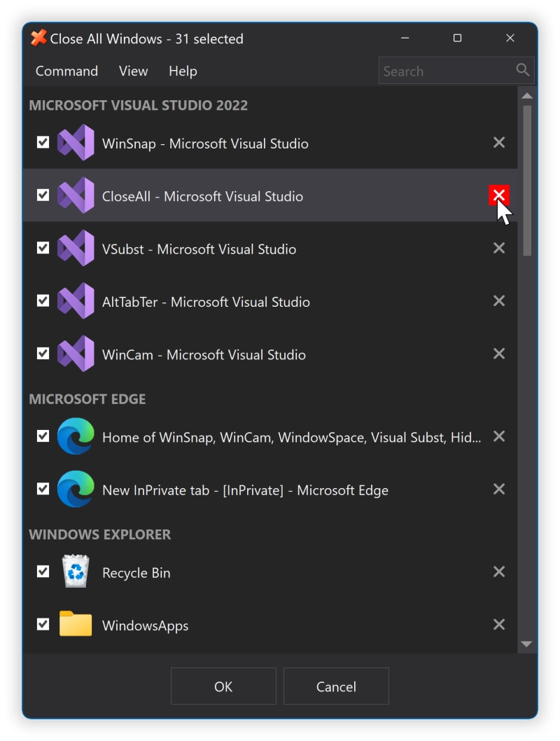
Task: Confirm with the OK button
Action: [x=223, y=686]
